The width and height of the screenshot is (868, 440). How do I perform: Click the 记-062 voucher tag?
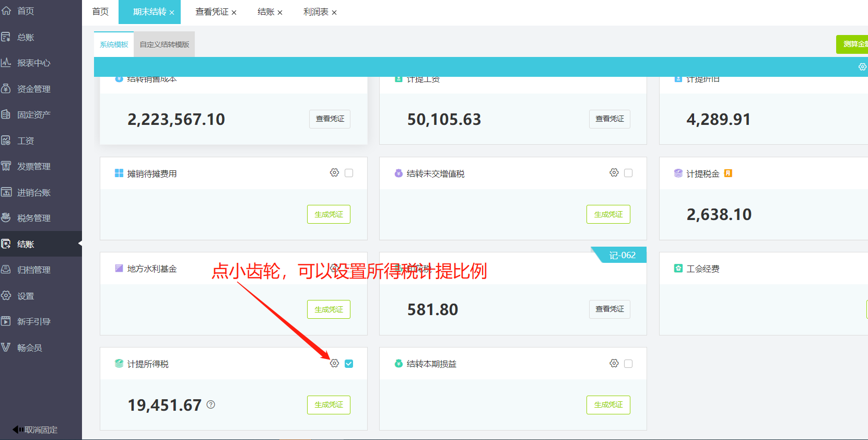[622, 255]
